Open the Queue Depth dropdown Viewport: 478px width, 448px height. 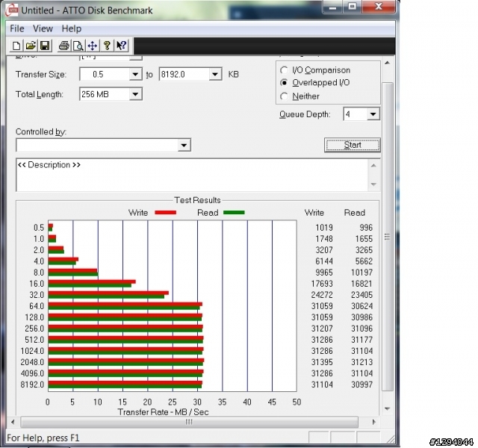pyautogui.click(x=373, y=114)
